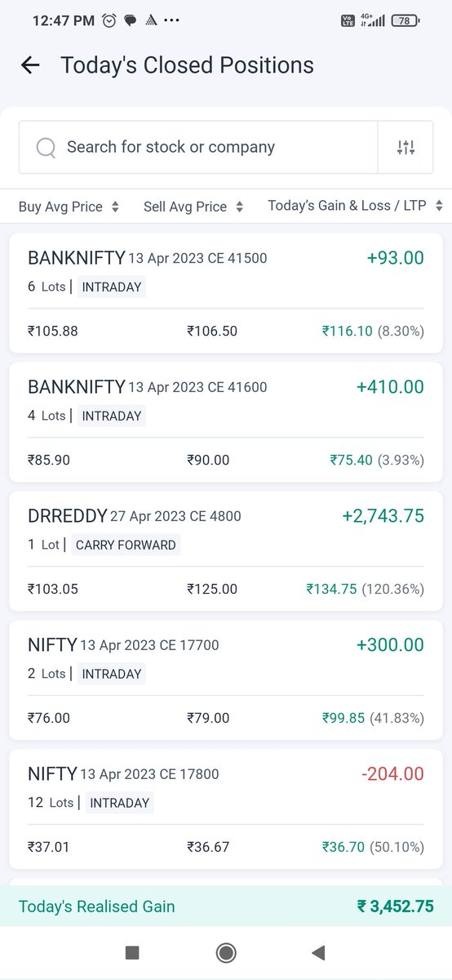
Task: Open BANKNIFTY CE 41500 position card
Action: click(226, 294)
